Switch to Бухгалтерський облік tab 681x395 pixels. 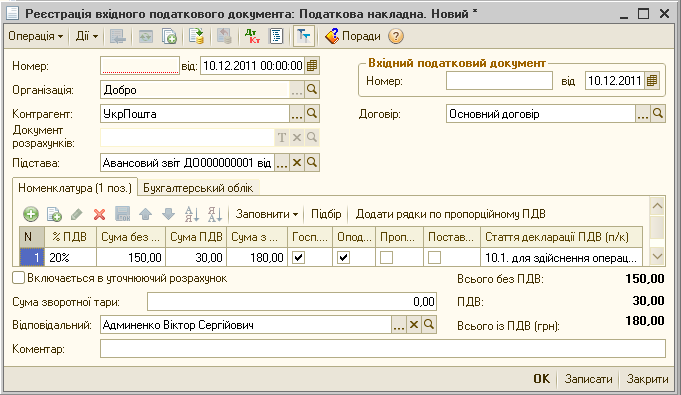198,188
